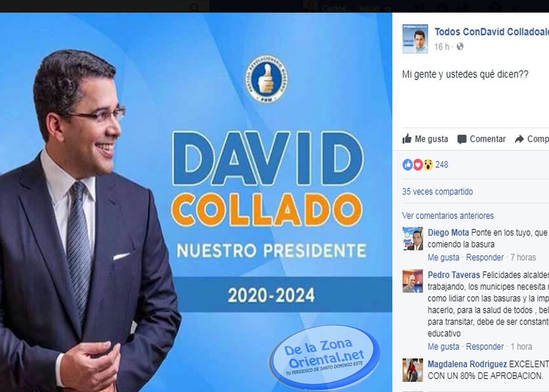Expand Ver comentarios anteriores

(x=448, y=216)
